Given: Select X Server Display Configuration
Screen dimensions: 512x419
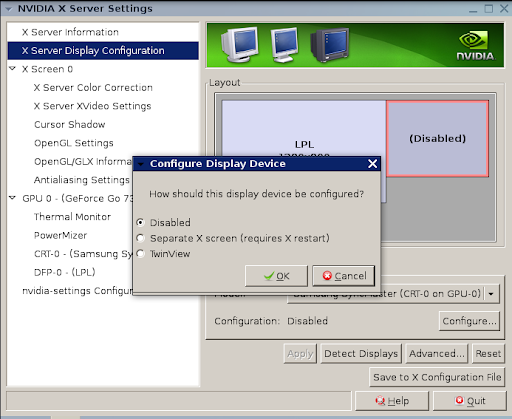Looking at the screenshot, I should [103, 51].
